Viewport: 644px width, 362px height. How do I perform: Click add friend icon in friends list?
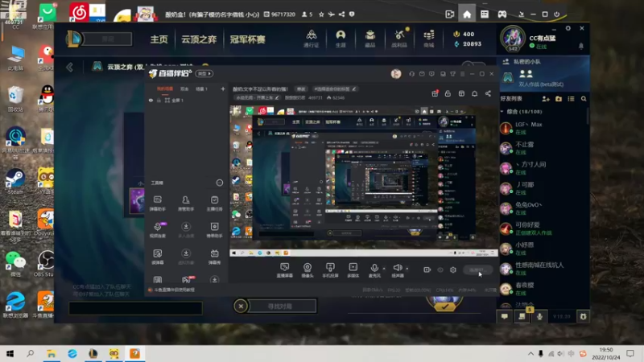pyautogui.click(x=546, y=99)
